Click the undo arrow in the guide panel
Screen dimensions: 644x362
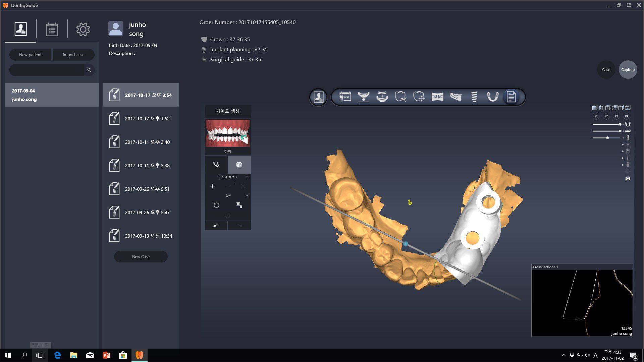(x=216, y=226)
